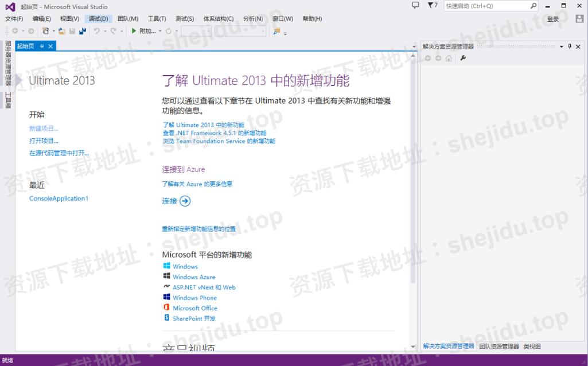The height and width of the screenshot is (366, 588).
Task: Click 重新指定新增功能信息的位置 link
Action: coord(198,229)
